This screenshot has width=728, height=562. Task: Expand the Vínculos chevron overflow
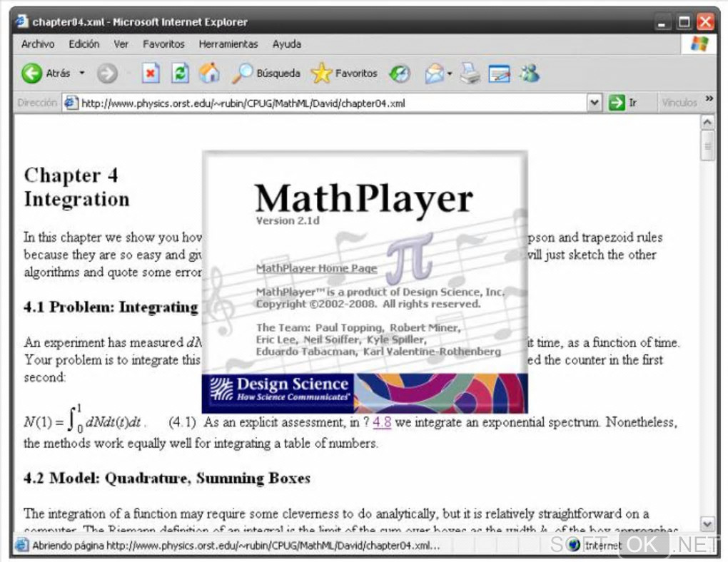(x=709, y=98)
